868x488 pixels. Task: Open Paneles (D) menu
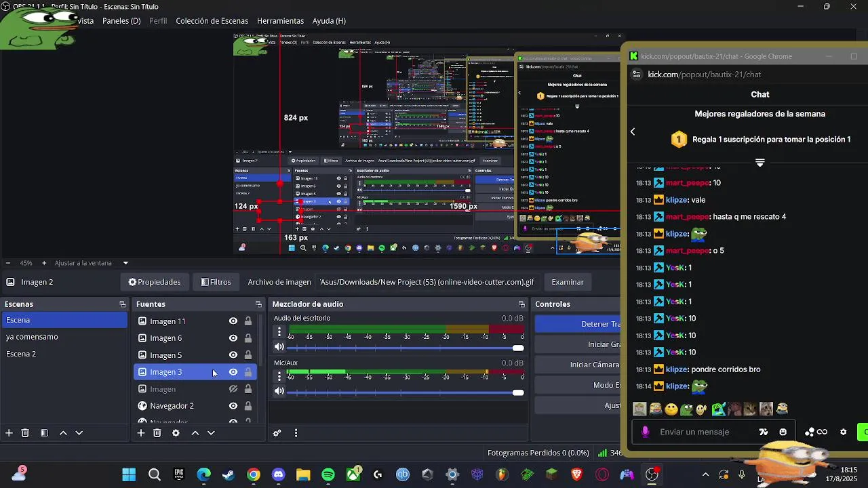121,21
